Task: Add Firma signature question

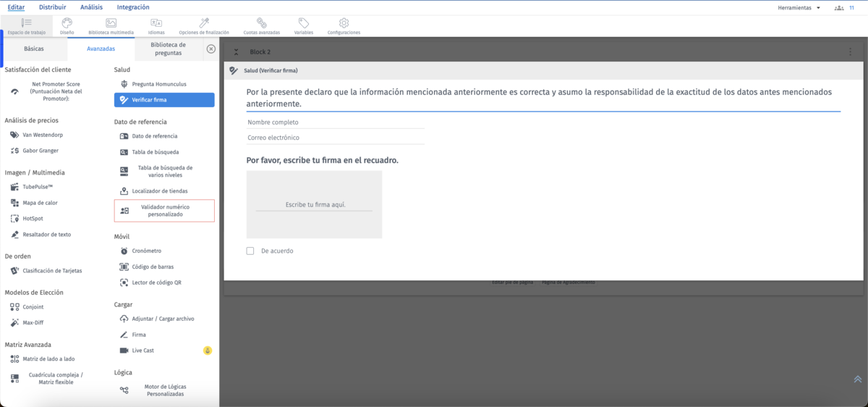Action: (139, 335)
